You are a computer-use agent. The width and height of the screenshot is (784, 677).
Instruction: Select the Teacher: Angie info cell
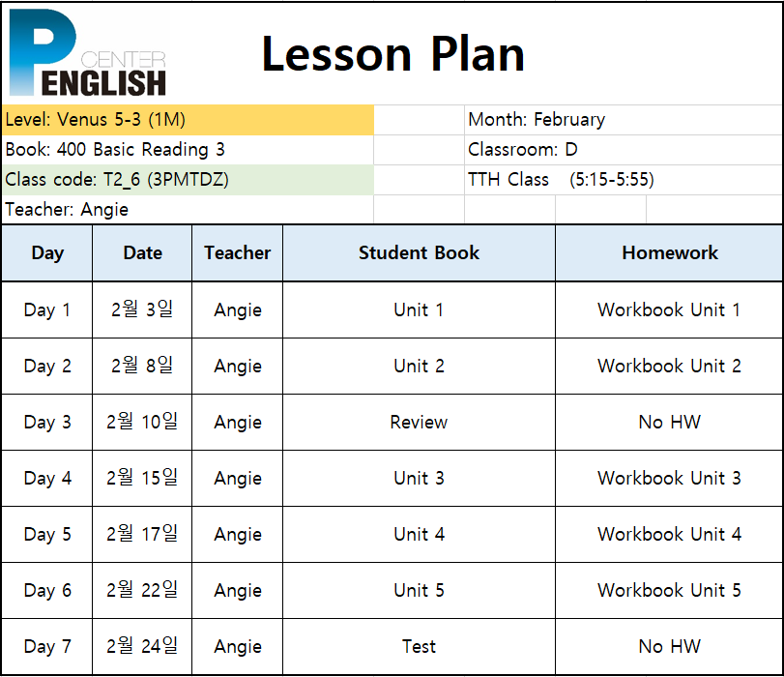188,209
